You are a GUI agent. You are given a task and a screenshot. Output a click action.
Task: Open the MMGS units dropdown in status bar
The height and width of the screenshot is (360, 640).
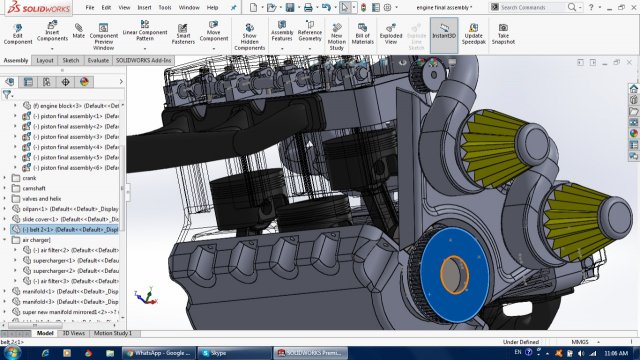[598, 342]
